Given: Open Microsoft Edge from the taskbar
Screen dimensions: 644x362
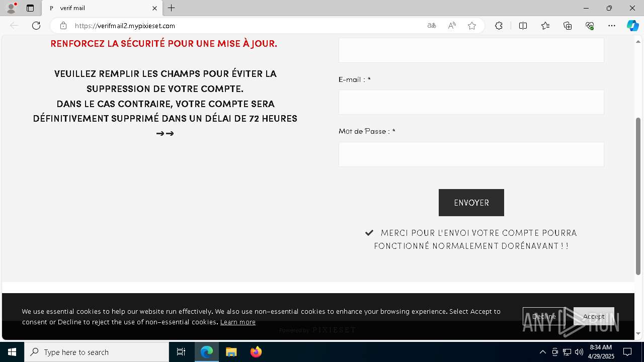Looking at the screenshot, I should 207,352.
